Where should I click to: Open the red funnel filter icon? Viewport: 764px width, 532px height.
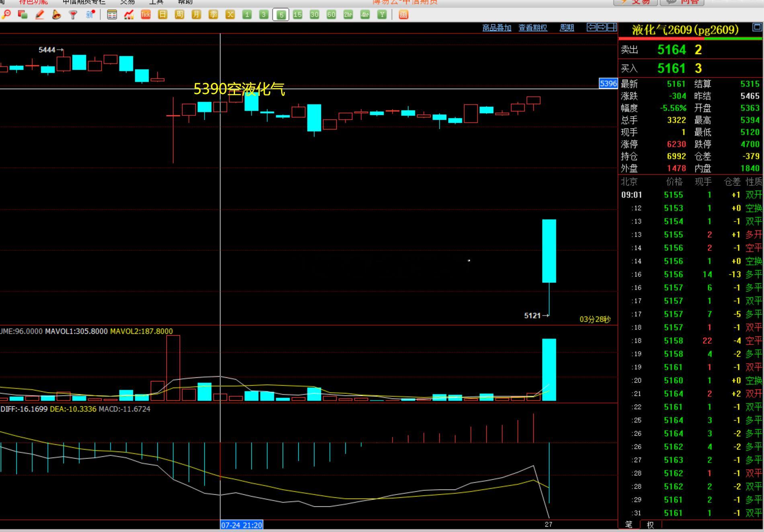tap(73, 15)
